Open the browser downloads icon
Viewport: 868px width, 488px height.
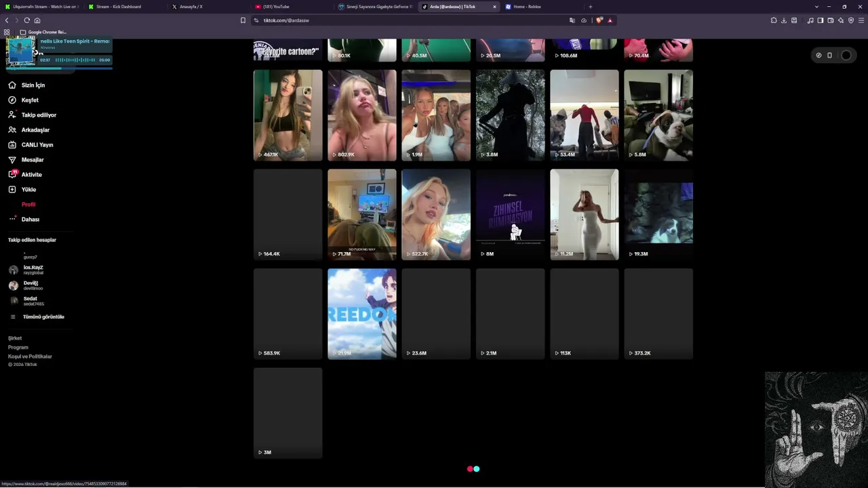[x=784, y=20]
